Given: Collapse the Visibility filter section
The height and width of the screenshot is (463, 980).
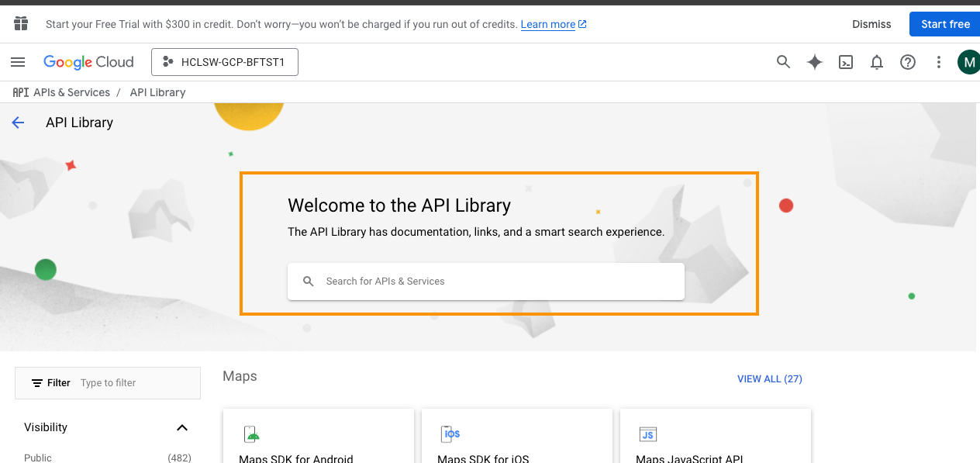Looking at the screenshot, I should tap(182, 427).
